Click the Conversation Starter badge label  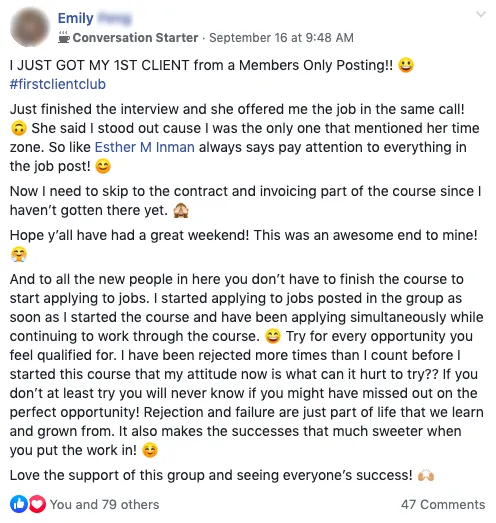[135, 38]
